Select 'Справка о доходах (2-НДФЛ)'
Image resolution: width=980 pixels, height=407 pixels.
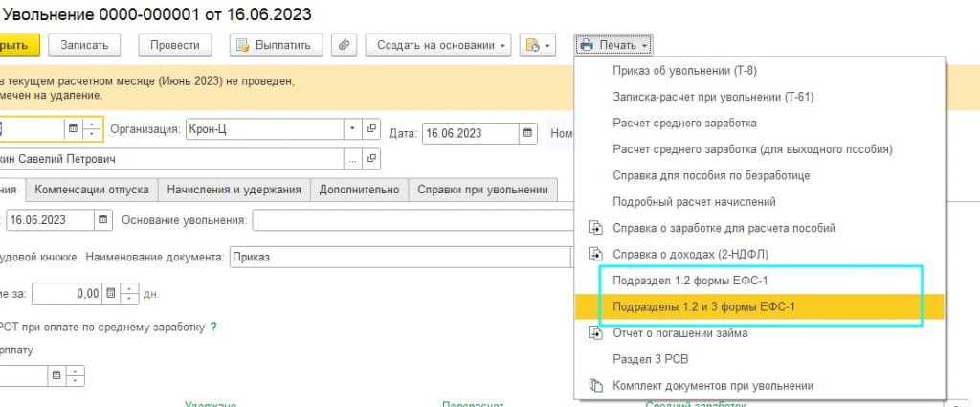[690, 254]
